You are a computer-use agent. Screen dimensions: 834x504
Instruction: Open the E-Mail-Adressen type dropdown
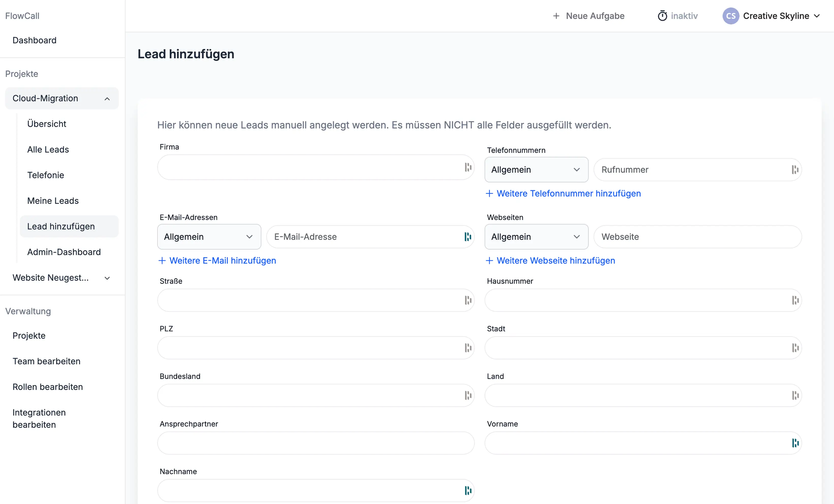[209, 237]
